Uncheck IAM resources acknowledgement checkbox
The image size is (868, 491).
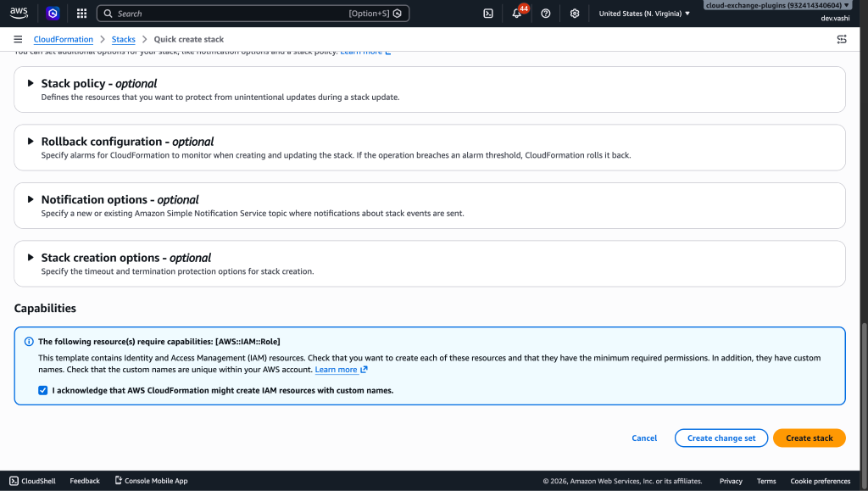point(42,390)
